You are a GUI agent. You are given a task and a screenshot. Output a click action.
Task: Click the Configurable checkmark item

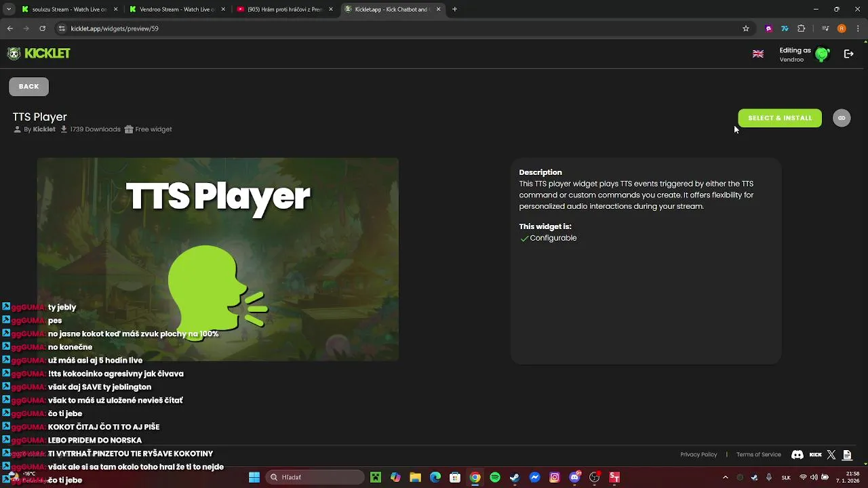pos(548,238)
